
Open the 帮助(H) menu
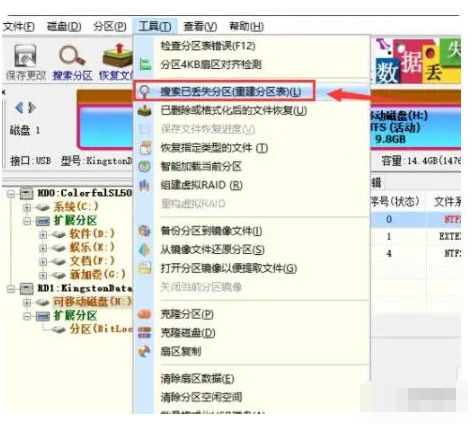(x=246, y=26)
